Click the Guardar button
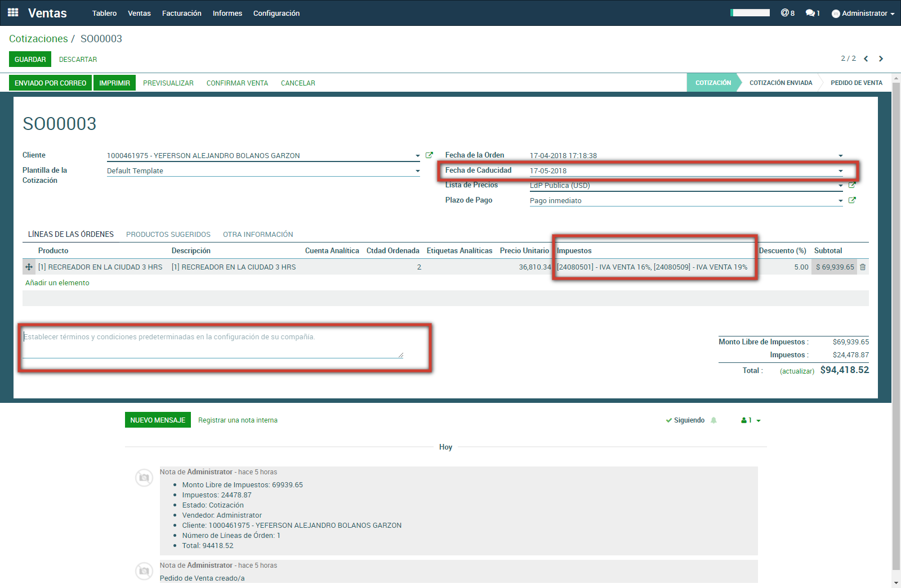The height and width of the screenshot is (588, 901). (30, 60)
